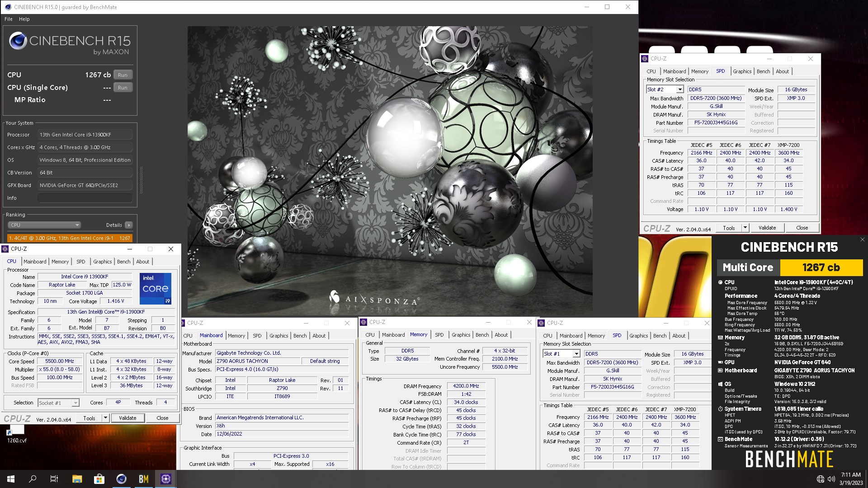Click Cinebench R15 logo sphere
This screenshot has height=488, width=868.
(x=18, y=41)
